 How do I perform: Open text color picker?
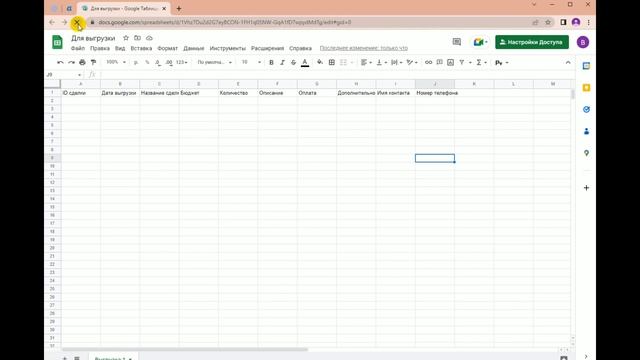(305, 62)
